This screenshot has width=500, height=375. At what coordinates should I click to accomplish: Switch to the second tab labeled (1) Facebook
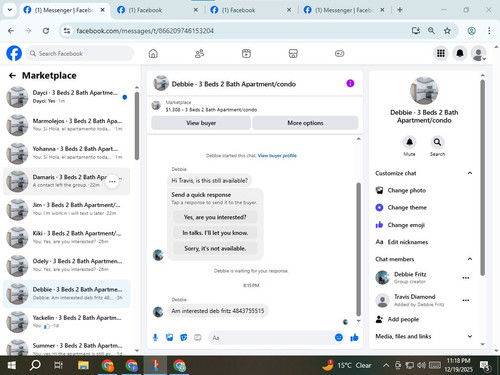[x=158, y=10]
